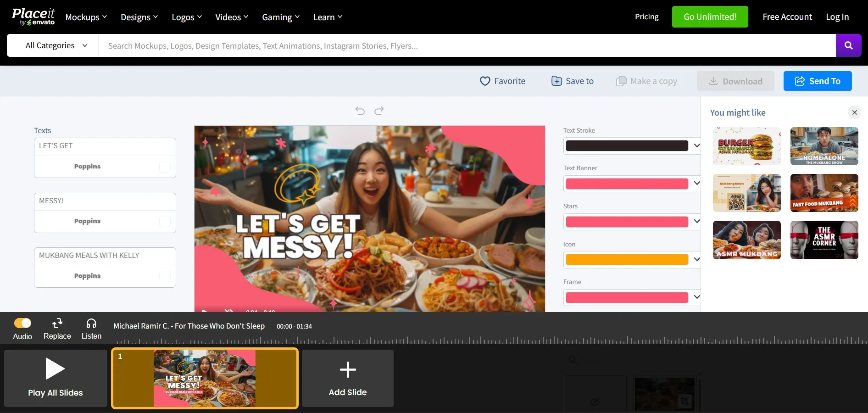Click the Send To button
The width and height of the screenshot is (868, 413).
click(x=818, y=81)
